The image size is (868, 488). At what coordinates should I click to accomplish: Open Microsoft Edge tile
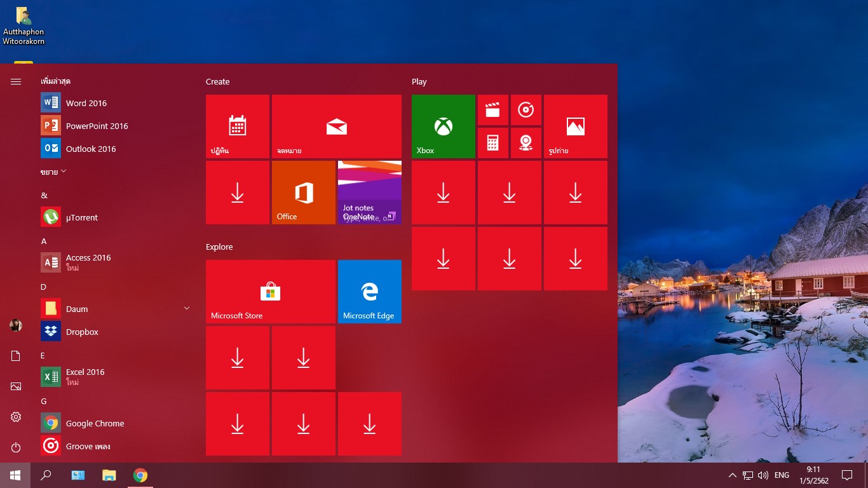[370, 292]
